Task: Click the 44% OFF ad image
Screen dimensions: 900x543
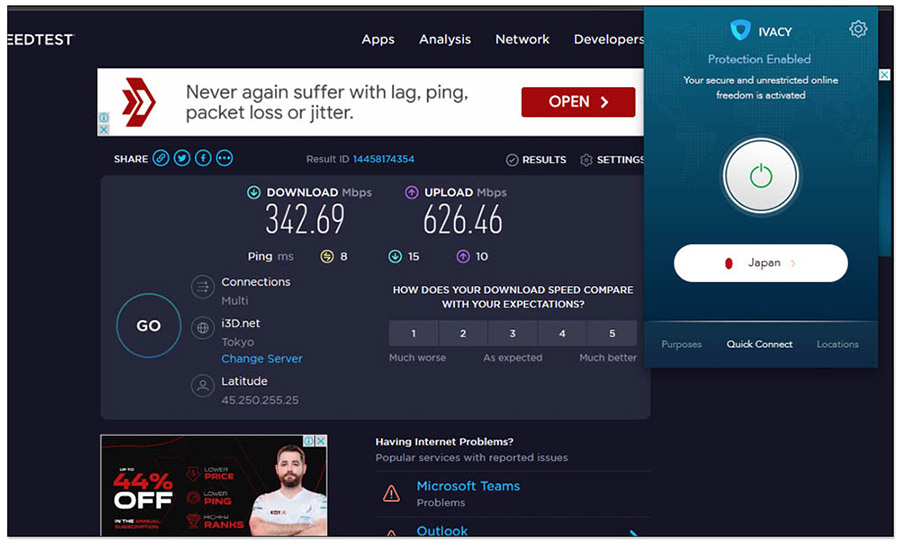Action: (214, 485)
